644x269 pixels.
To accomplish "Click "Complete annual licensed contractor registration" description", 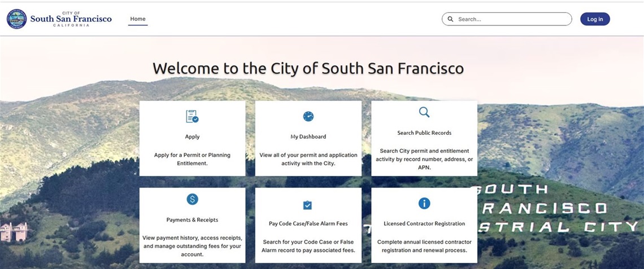I will pyautogui.click(x=424, y=246).
